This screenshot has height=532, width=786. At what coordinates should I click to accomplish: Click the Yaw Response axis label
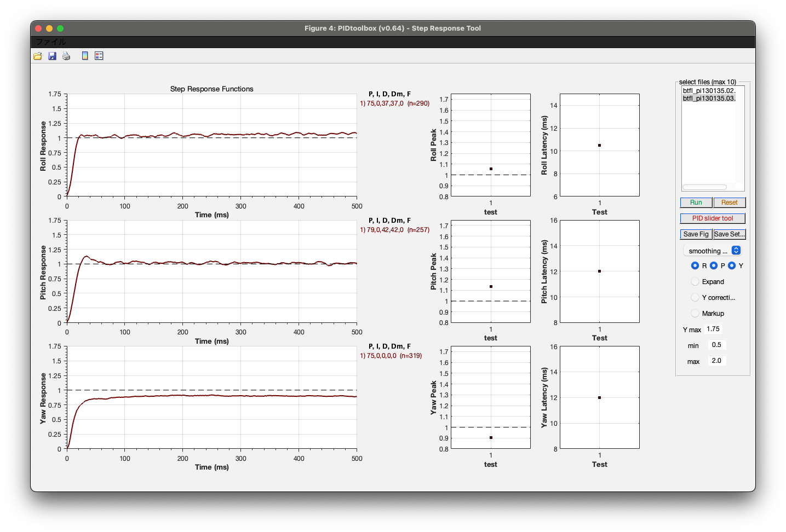[43, 398]
